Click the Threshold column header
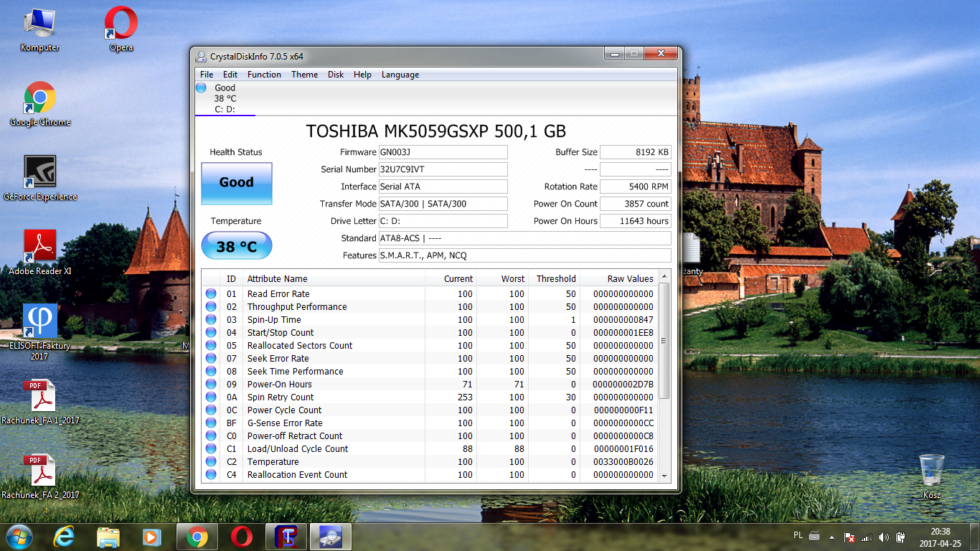Screen dimensions: 980x551 click(554, 278)
